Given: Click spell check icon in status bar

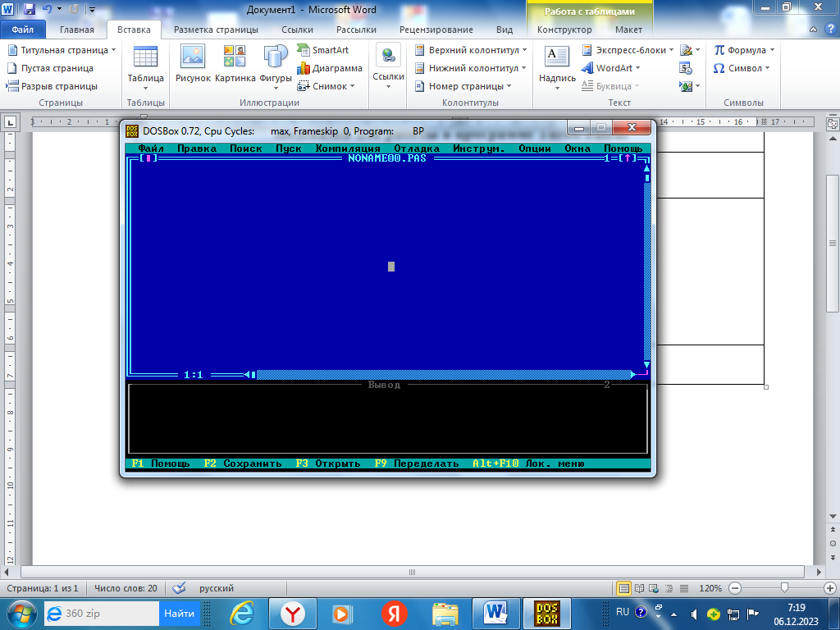Looking at the screenshot, I should (179, 588).
